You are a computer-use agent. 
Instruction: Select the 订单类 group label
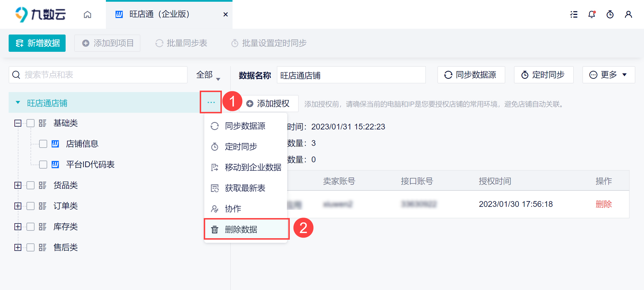click(66, 206)
